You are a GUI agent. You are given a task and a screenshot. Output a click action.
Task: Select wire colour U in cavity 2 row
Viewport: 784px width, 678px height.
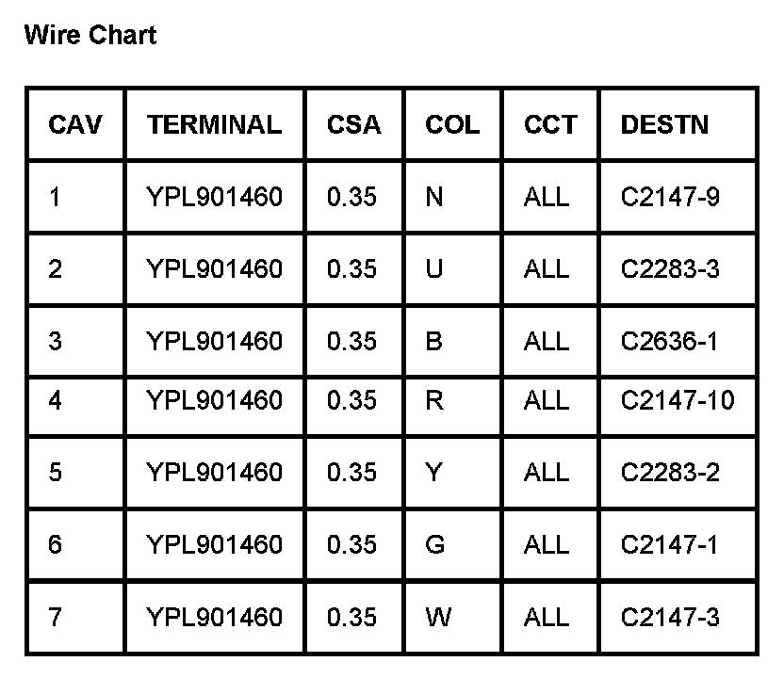[x=434, y=269]
